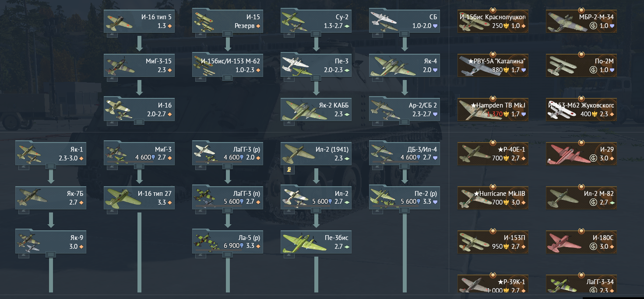The height and width of the screenshot is (299, 644).
Task: Select the premium PBY-5A Каталина aircraft
Action: (493, 65)
